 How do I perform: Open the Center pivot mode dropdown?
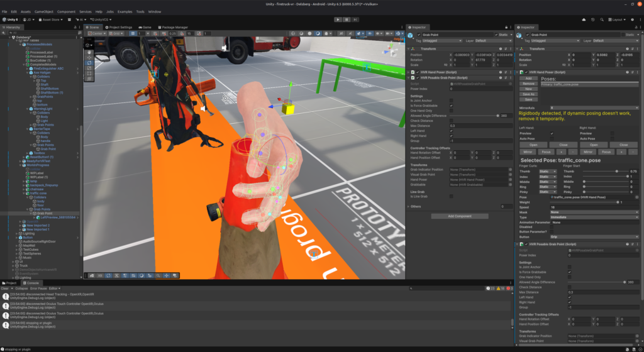96,33
